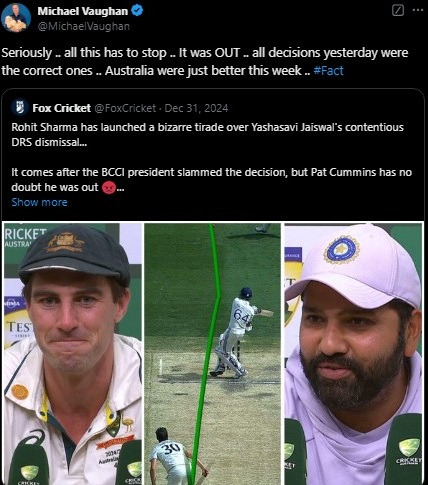Click the Grok slash icon beside the dots
Viewport: 428px width, 485px height.
click(398, 11)
